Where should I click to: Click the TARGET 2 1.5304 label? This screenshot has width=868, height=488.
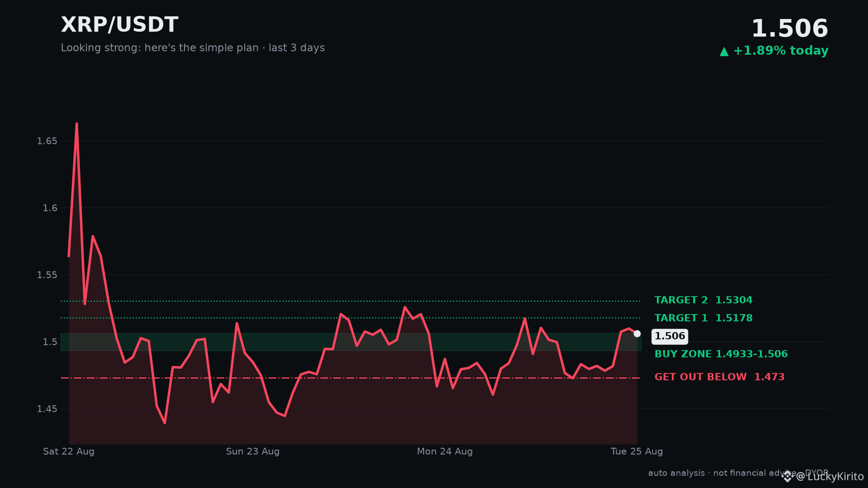[703, 300]
